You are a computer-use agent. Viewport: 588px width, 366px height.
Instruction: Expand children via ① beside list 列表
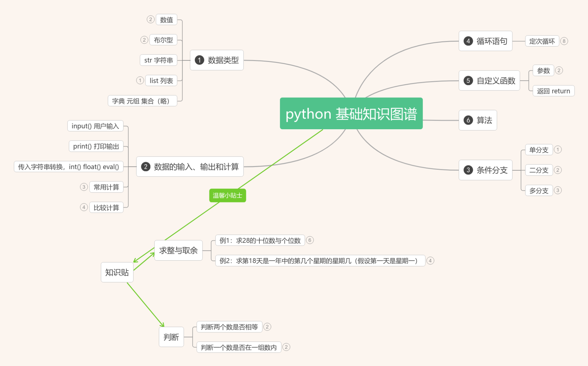[x=140, y=80]
